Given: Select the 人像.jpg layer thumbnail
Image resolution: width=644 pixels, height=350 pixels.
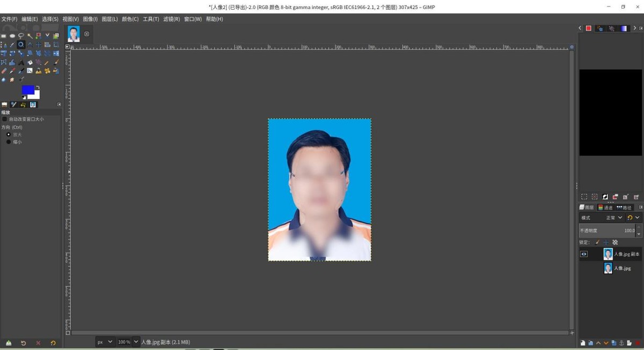Looking at the screenshot, I should [608, 267].
